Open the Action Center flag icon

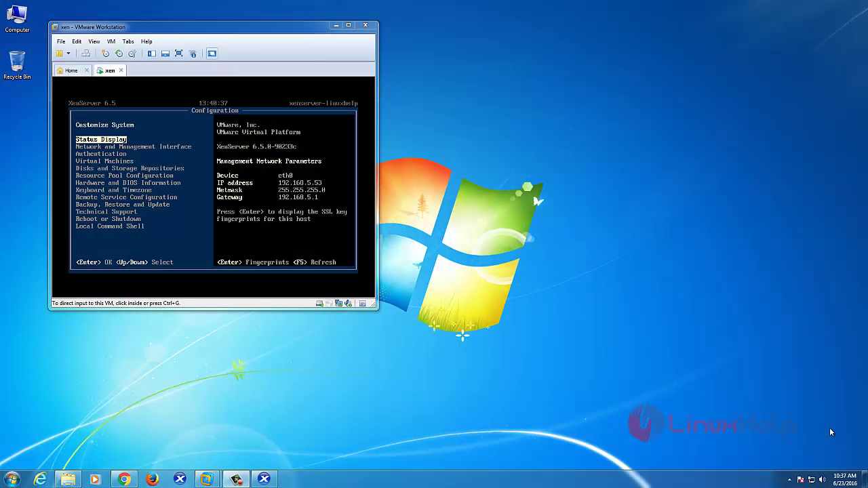click(800, 480)
